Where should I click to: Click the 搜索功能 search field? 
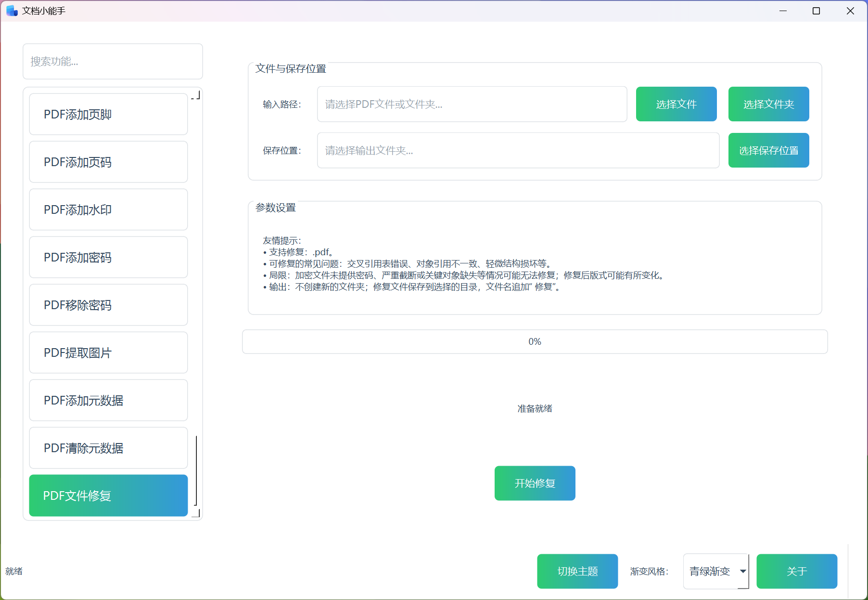(113, 61)
